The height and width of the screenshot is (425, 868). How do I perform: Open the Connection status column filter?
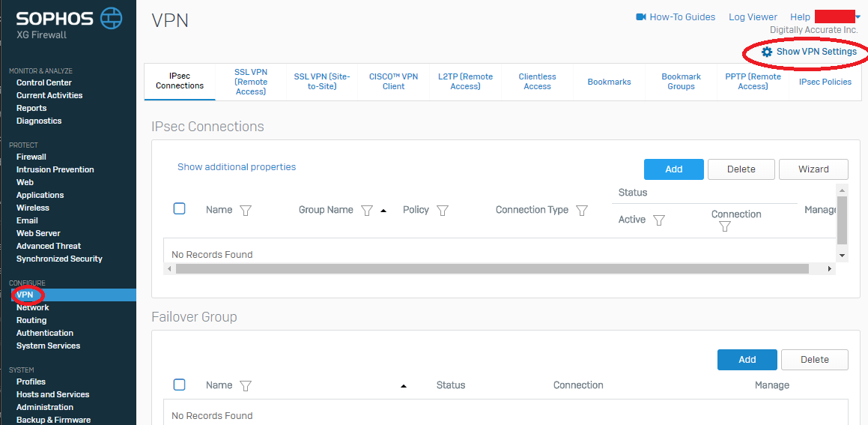(x=725, y=226)
